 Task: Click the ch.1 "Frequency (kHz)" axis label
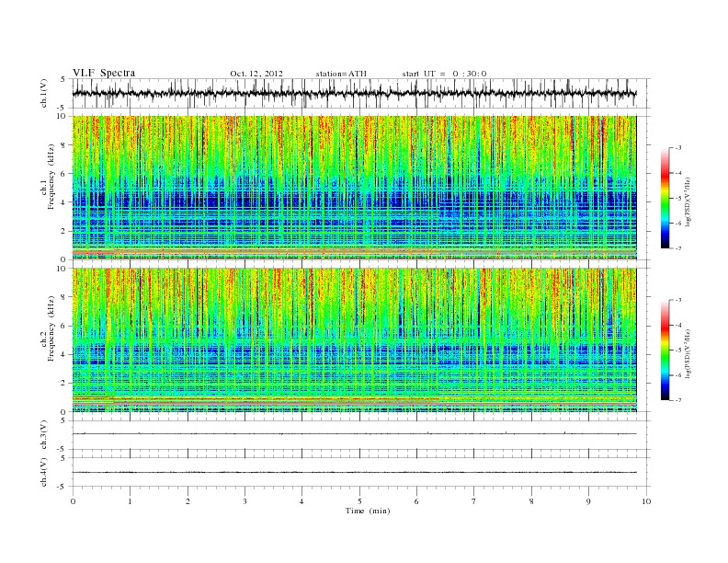click(51, 177)
